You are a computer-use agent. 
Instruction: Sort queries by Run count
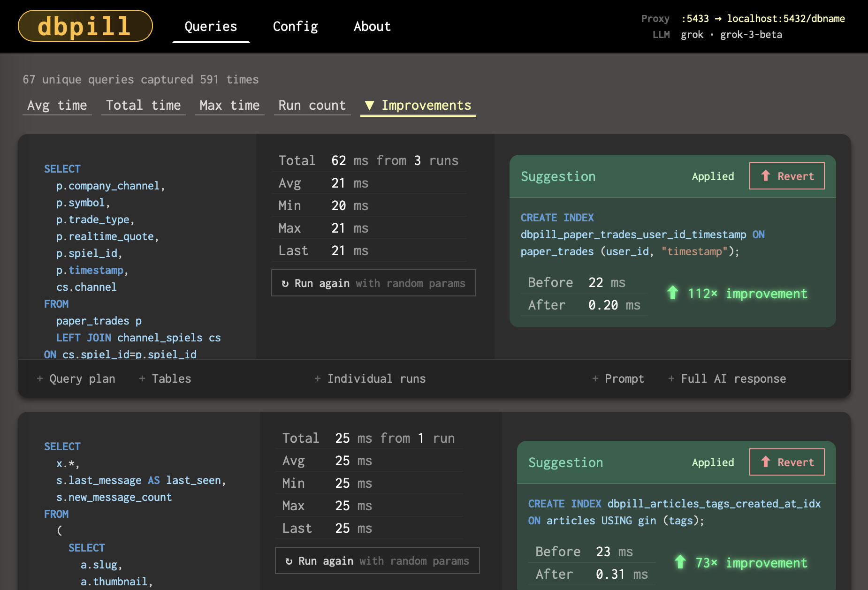(x=312, y=106)
